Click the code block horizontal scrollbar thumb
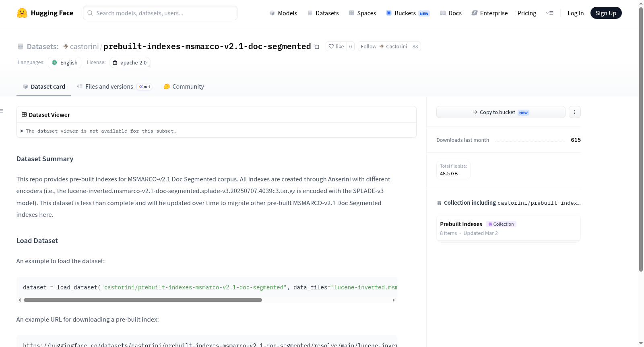This screenshot has height=347, width=644. coord(143,300)
